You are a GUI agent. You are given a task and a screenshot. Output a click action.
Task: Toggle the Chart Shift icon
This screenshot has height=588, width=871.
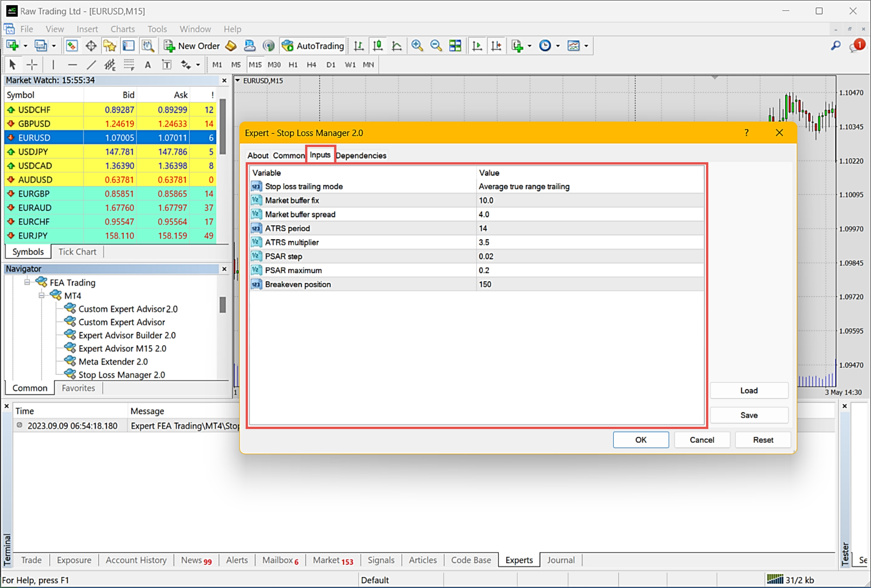[496, 46]
